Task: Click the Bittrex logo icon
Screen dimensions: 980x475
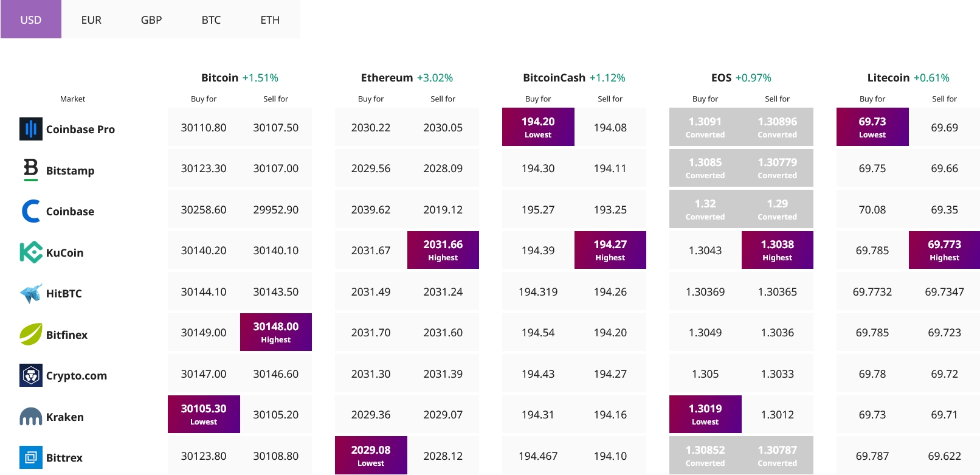Action: 31,457
